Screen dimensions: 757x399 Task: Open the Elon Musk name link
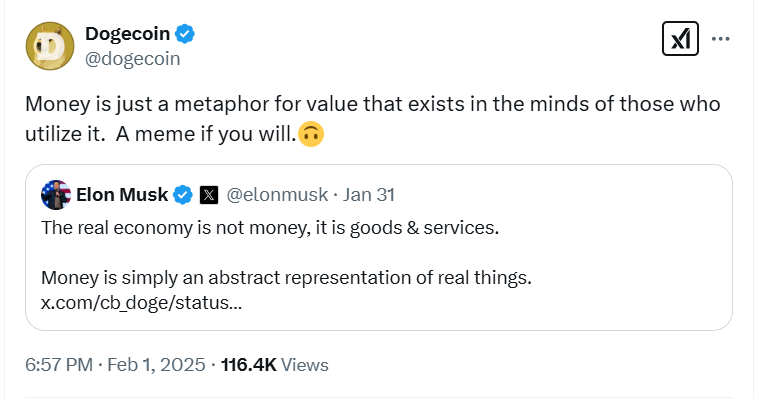coord(122,195)
